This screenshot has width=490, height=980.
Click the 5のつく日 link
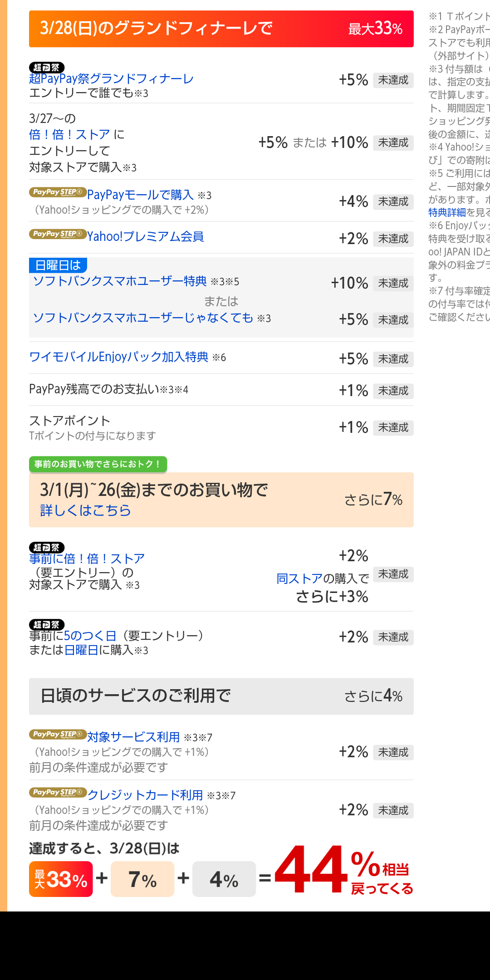pos(90,636)
